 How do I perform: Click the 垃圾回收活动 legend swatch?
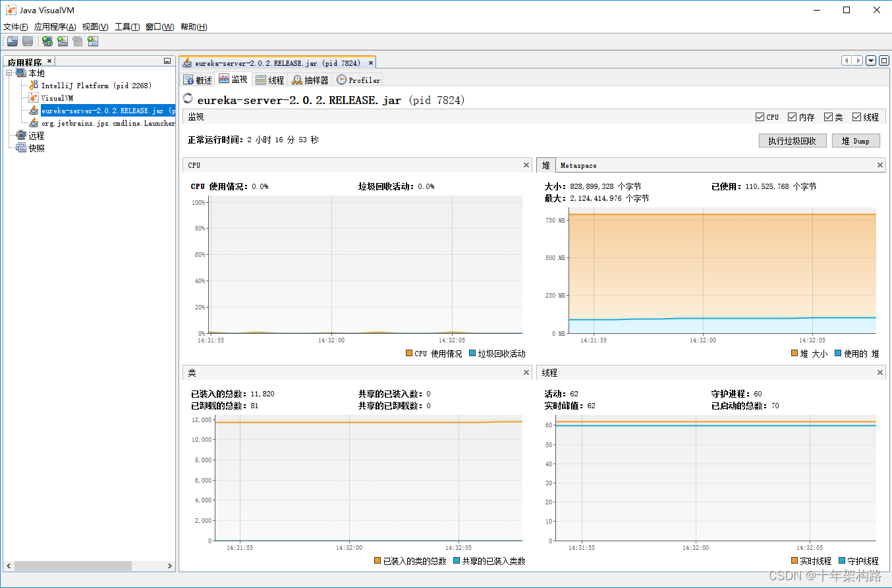[473, 354]
